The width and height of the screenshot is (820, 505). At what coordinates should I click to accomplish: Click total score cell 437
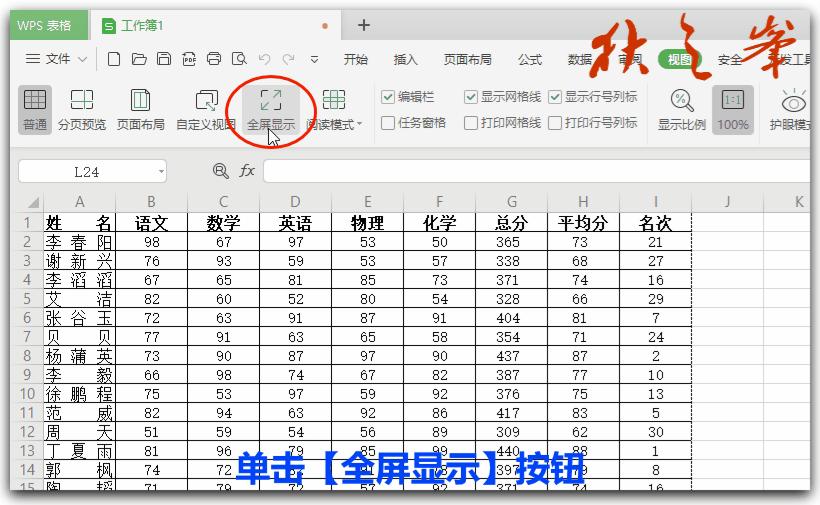[x=511, y=355]
